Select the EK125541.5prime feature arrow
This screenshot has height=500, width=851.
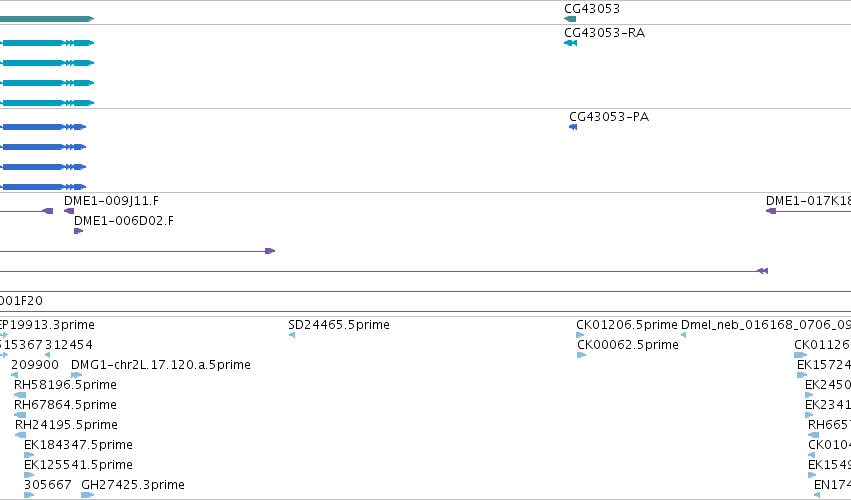click(28, 475)
